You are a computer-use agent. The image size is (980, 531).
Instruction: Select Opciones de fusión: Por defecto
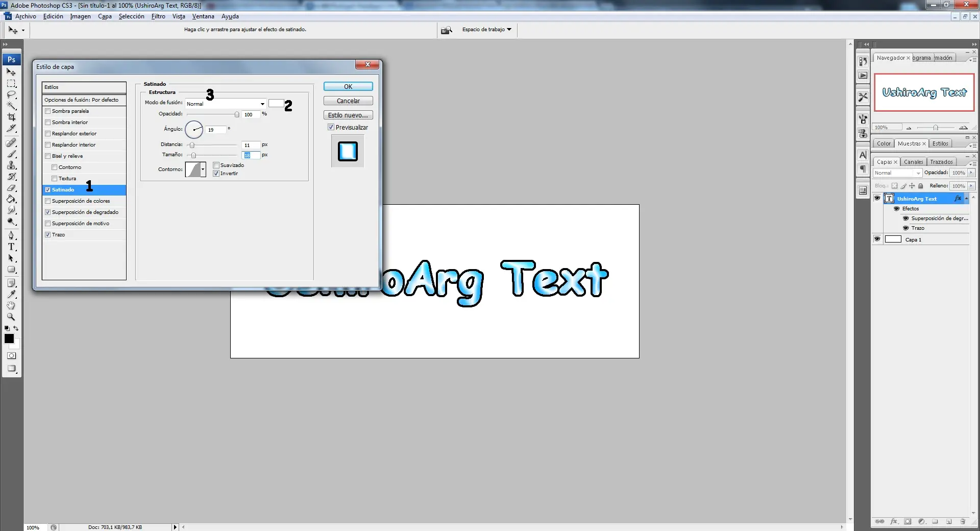point(84,100)
